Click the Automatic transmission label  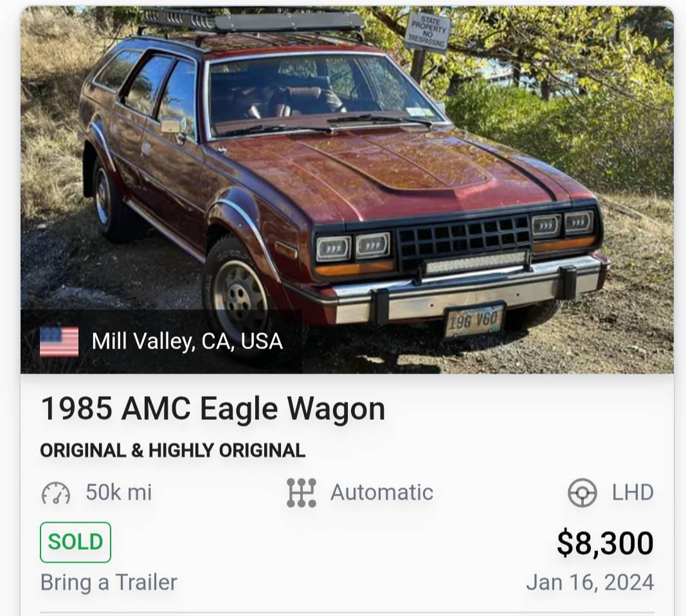(382, 492)
